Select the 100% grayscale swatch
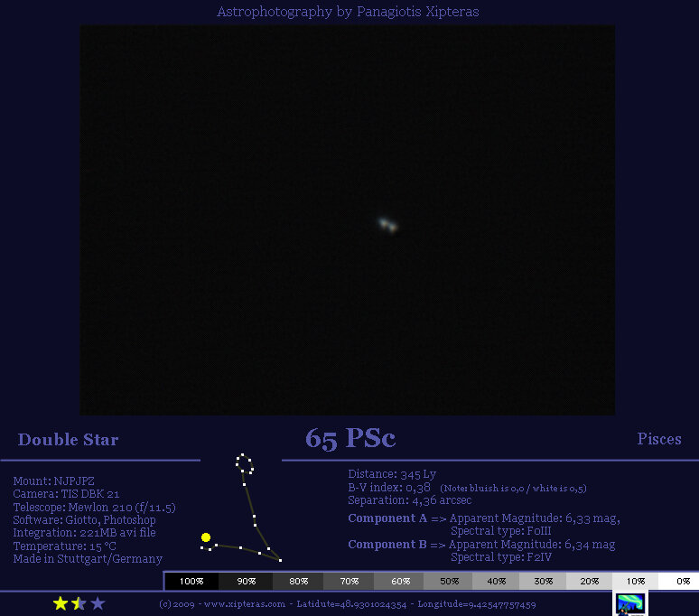Image resolution: width=699 pixels, height=616 pixels. [191, 582]
